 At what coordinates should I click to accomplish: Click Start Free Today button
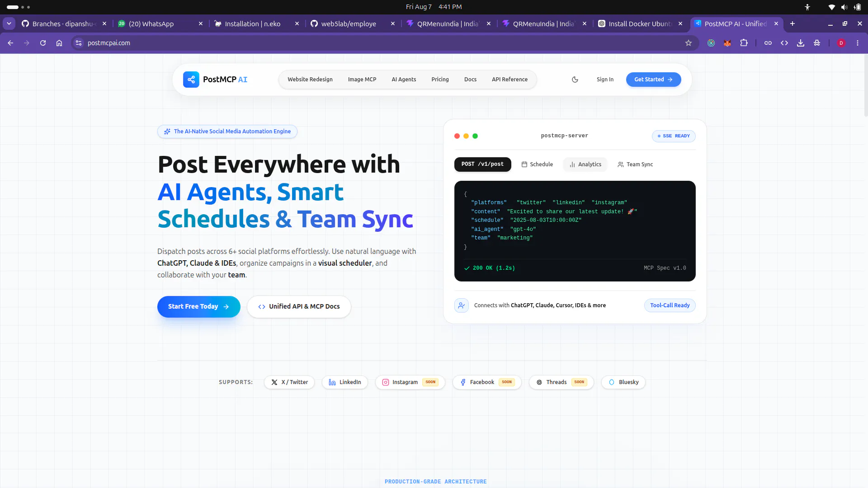(198, 307)
